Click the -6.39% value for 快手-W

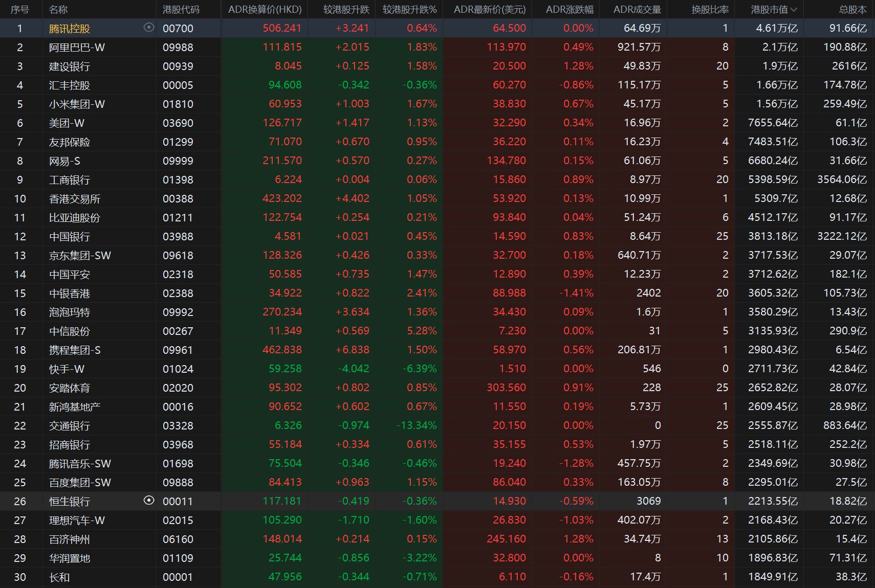coord(419,369)
